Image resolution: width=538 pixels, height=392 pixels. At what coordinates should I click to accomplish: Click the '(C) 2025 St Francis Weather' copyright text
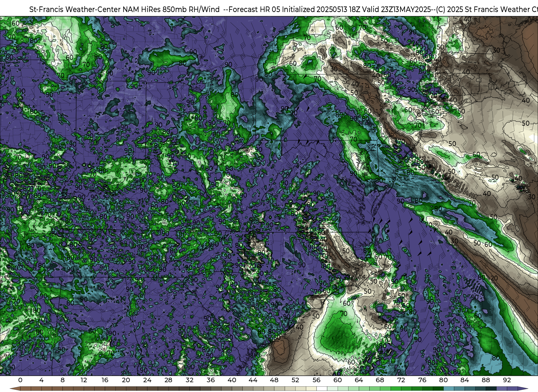[483, 10]
